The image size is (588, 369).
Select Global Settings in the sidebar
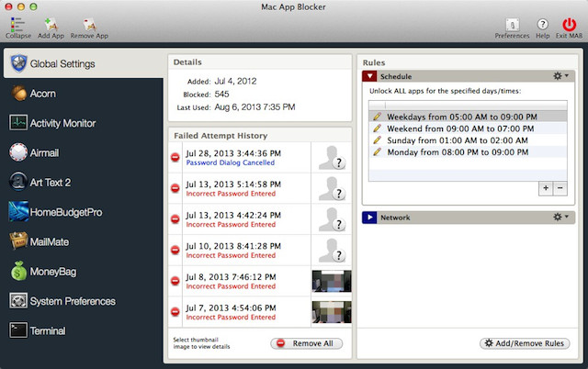(84, 63)
